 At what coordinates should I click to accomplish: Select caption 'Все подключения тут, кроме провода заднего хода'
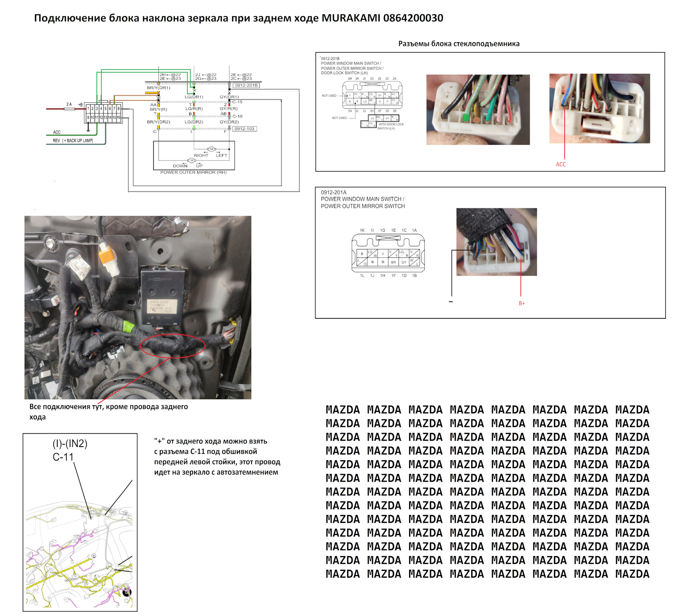(109, 412)
